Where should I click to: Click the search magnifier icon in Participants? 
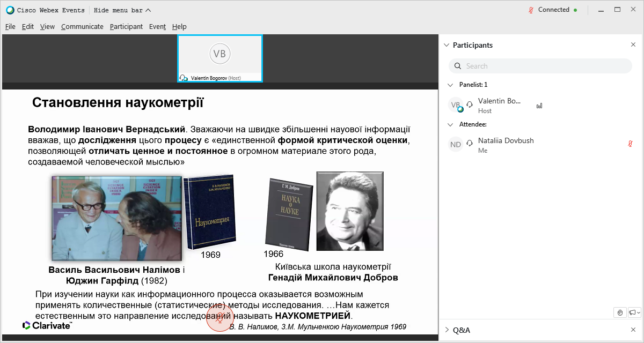[458, 66]
